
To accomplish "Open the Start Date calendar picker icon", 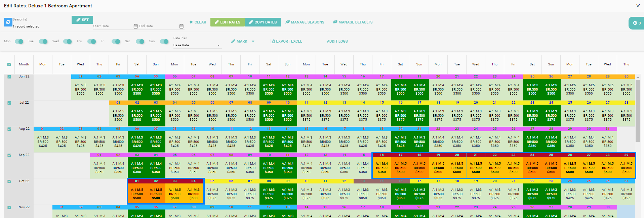I will (x=135, y=26).
